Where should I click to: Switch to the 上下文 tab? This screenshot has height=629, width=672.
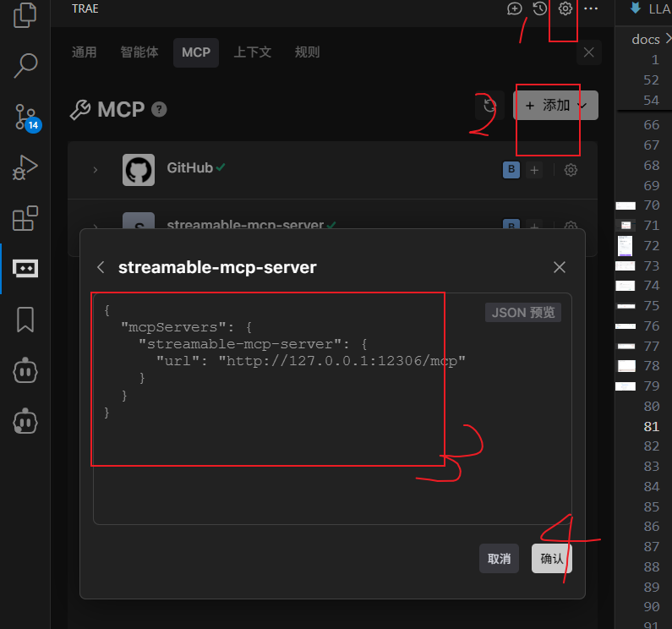[x=253, y=52]
